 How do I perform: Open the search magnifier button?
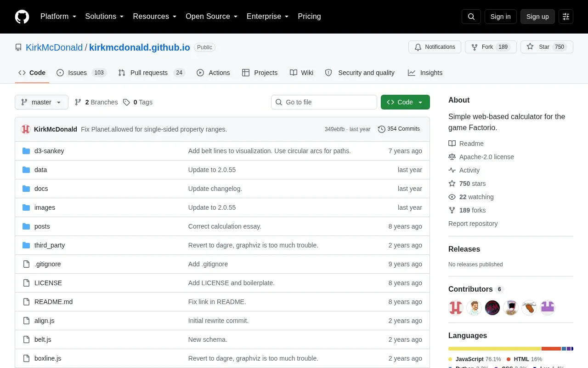tap(471, 17)
